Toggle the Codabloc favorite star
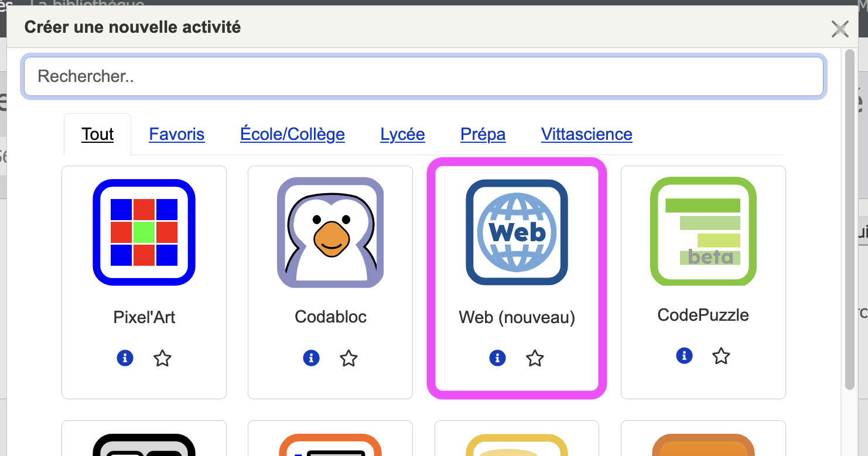 tap(348, 358)
